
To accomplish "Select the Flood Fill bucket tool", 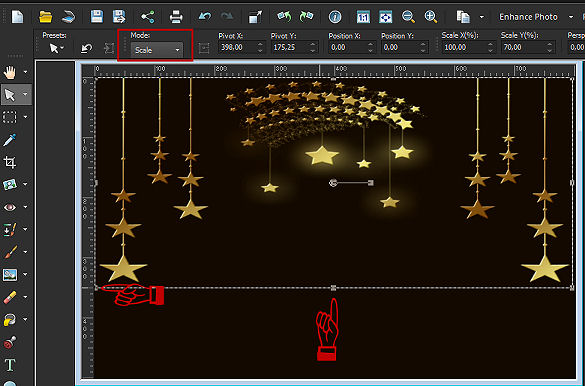I will [x=10, y=320].
